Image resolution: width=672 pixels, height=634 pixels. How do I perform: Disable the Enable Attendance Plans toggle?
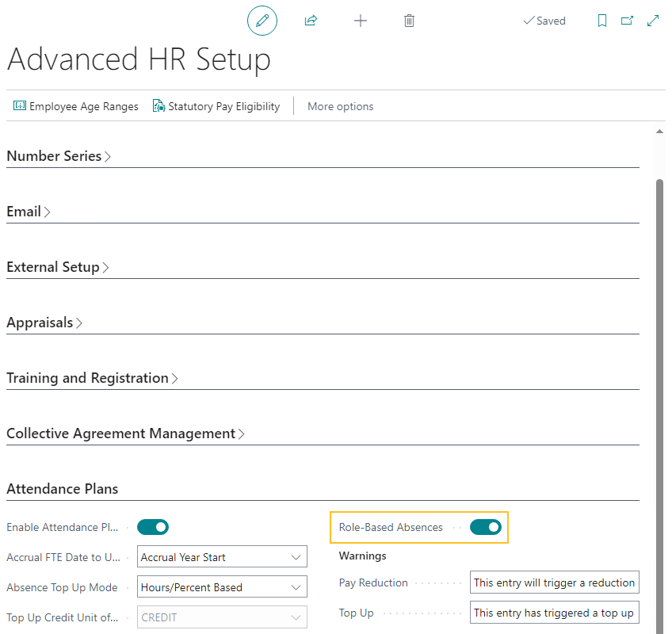(153, 527)
